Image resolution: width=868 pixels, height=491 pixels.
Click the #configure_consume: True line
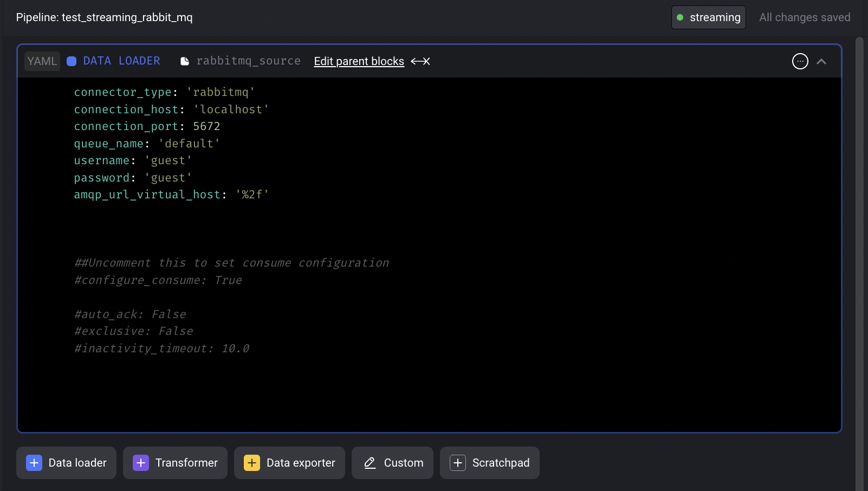point(158,280)
